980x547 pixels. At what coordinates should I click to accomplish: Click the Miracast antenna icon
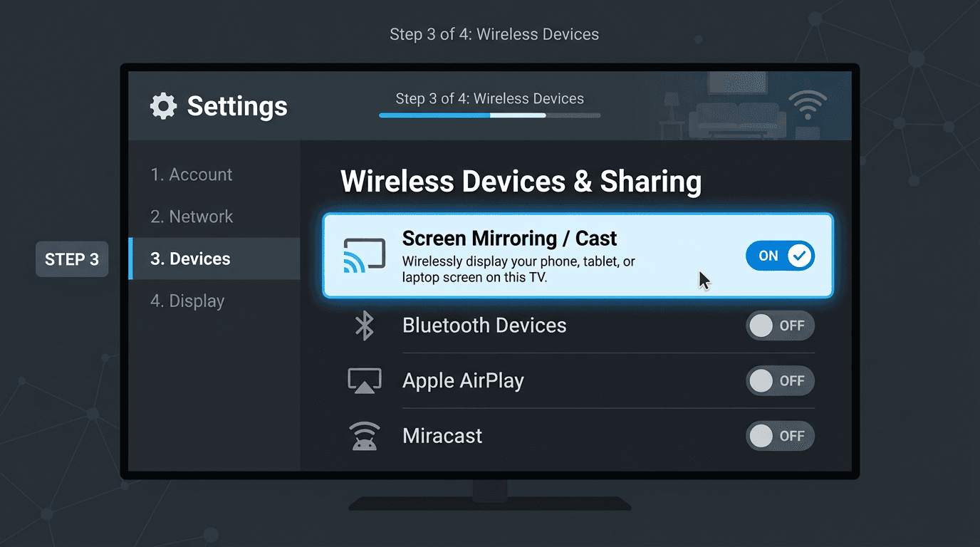click(365, 435)
